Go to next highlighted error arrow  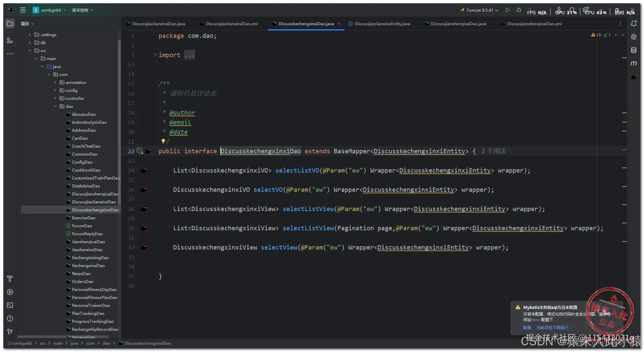623,35
